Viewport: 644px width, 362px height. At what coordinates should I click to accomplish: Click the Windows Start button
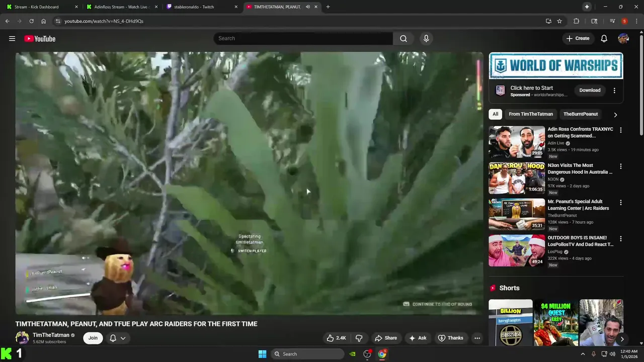[x=262, y=354]
